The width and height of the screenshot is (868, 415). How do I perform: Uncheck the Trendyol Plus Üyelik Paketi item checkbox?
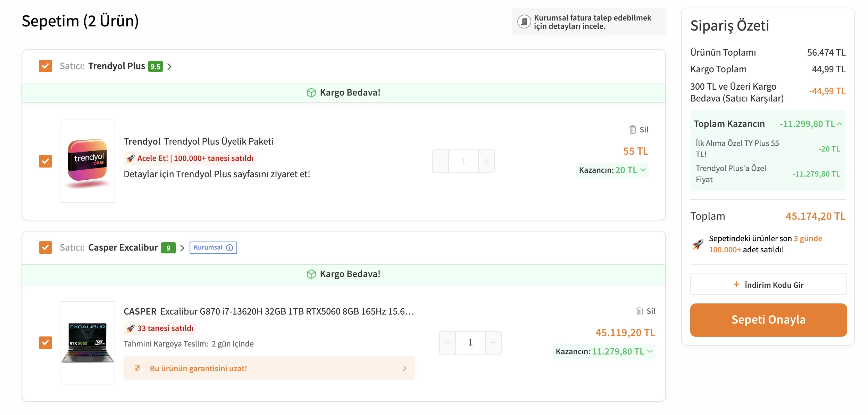coord(45,161)
